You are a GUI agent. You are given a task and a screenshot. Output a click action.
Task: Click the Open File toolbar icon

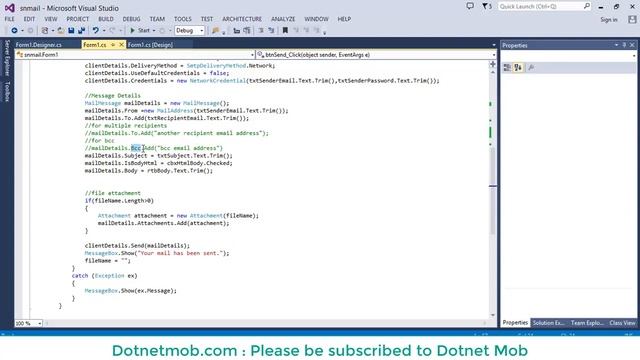[60, 31]
